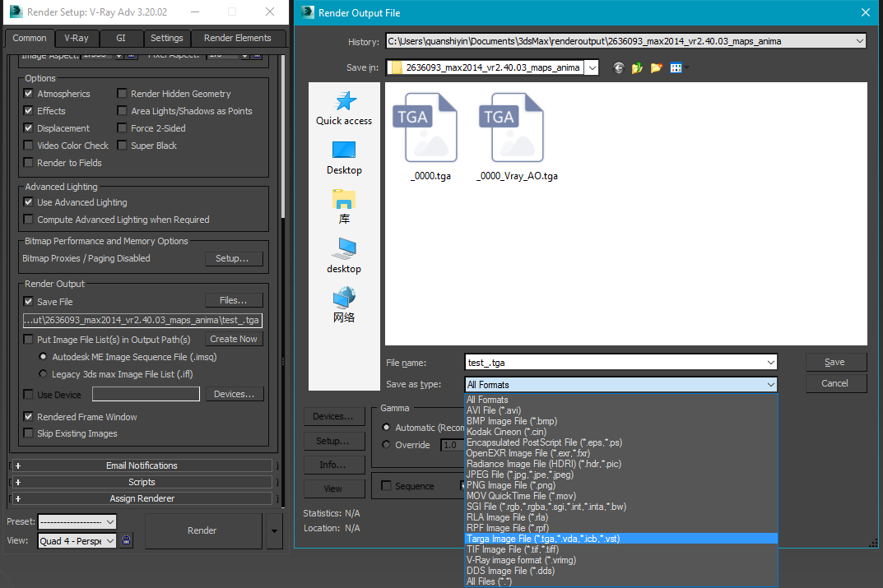883x588 pixels.
Task: Choose Targa Image File format
Action: (x=621, y=539)
